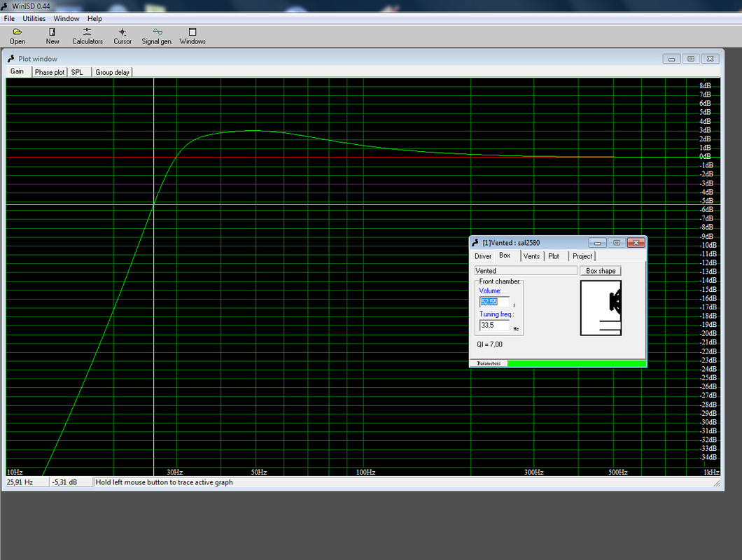Click the Volume input field
This screenshot has height=560, width=742.
[494, 302]
